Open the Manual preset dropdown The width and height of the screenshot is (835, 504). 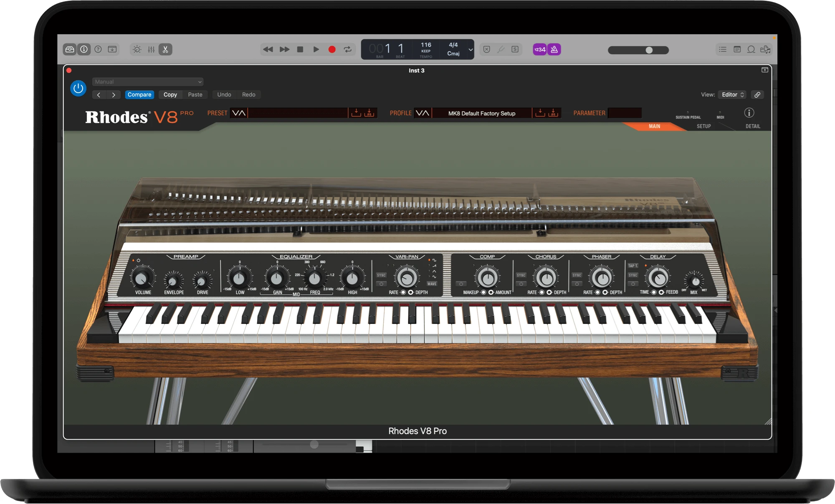pyautogui.click(x=148, y=82)
